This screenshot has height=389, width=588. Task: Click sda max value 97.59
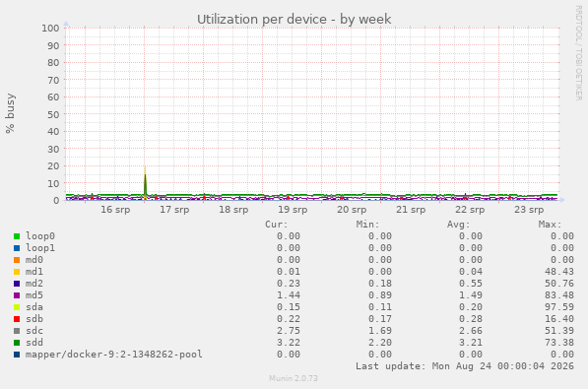point(559,307)
